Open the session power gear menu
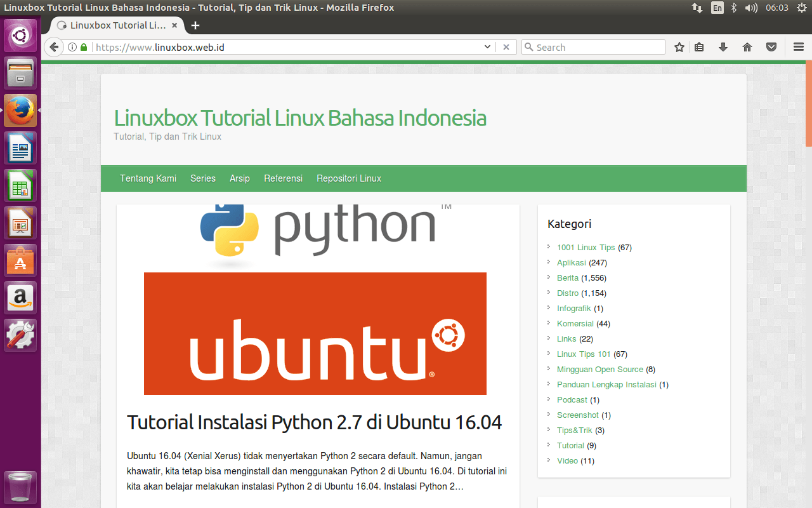 click(x=801, y=8)
